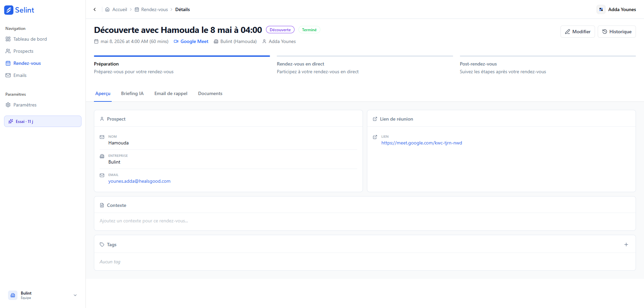Expand the Bulint team switcher chevron
The image size is (644, 308).
[75, 295]
